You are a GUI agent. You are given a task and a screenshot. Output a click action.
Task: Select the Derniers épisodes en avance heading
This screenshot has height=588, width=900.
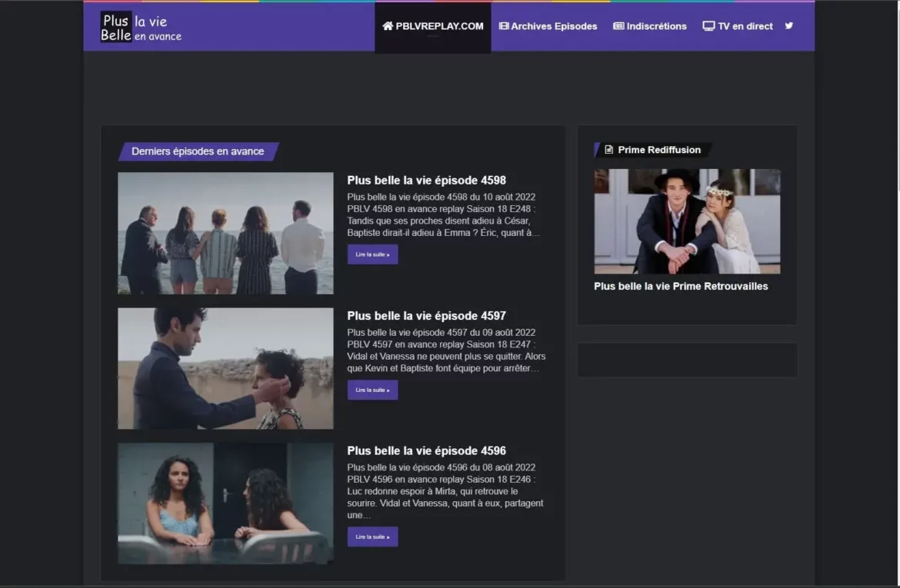pyautogui.click(x=198, y=151)
